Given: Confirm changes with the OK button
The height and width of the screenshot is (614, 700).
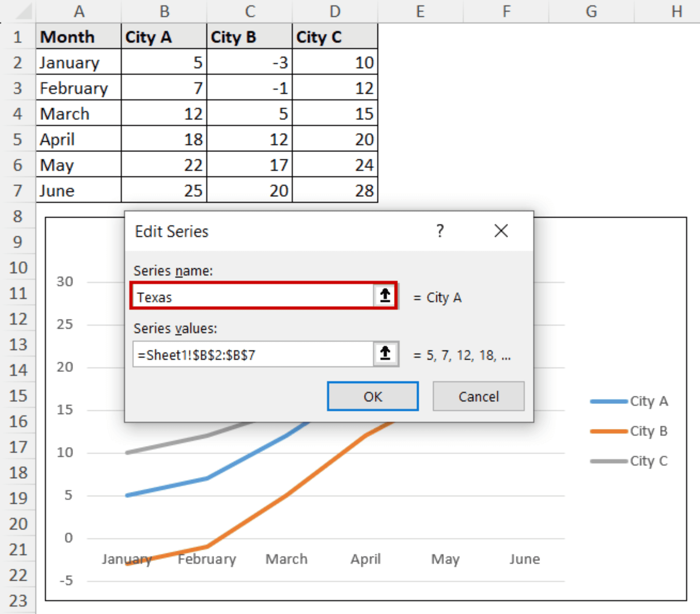Looking at the screenshot, I should tap(373, 396).
